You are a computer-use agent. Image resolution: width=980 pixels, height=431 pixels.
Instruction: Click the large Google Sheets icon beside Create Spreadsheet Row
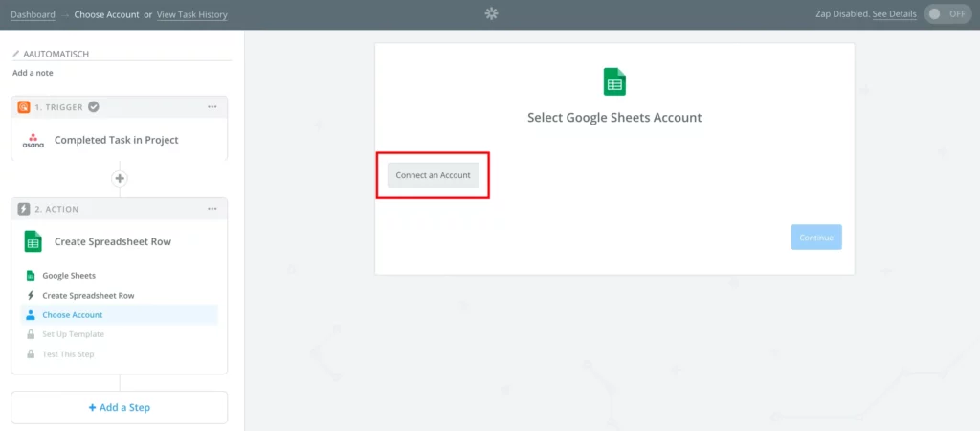(33, 241)
